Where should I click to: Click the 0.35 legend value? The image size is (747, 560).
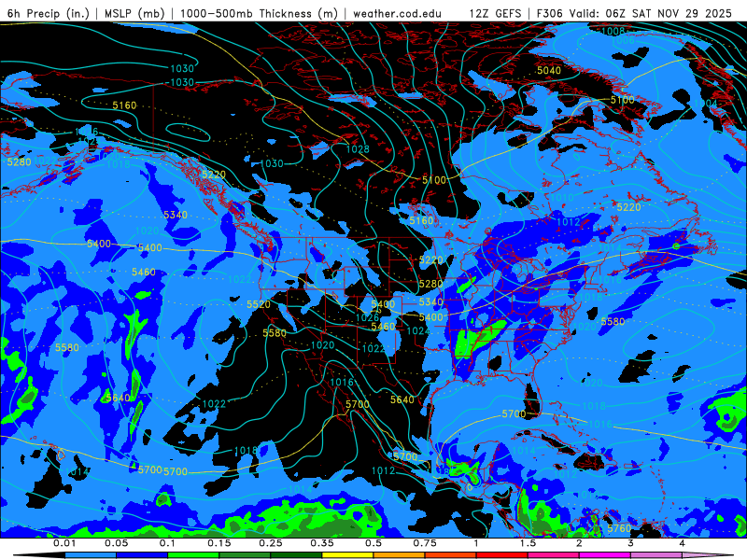click(322, 543)
